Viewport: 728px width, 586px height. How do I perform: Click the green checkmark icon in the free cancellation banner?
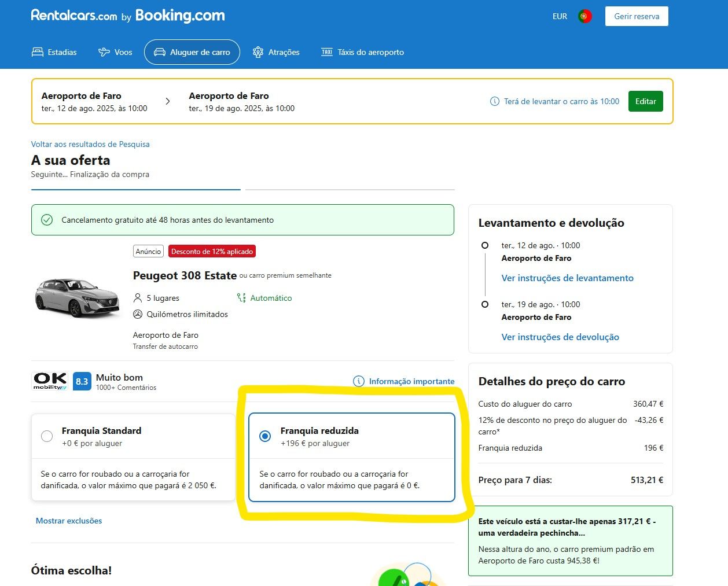47,220
